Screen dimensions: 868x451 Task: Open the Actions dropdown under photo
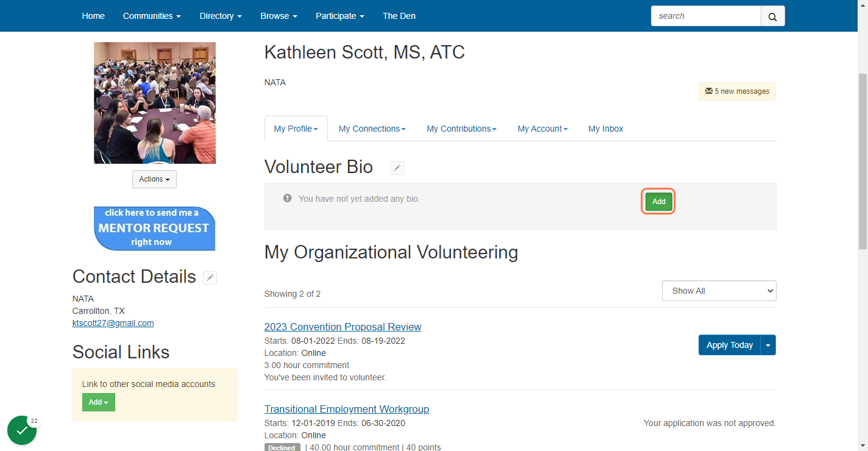pos(154,179)
